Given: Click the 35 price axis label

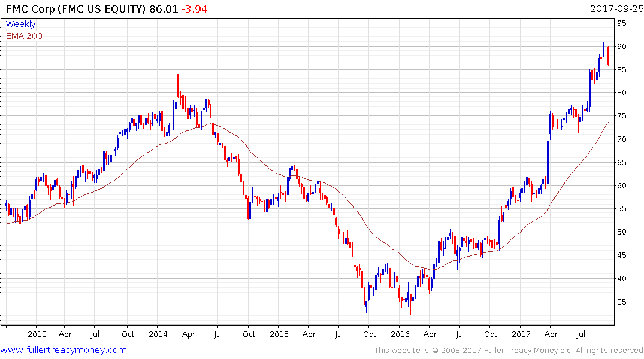Looking at the screenshot, I should [x=622, y=302].
